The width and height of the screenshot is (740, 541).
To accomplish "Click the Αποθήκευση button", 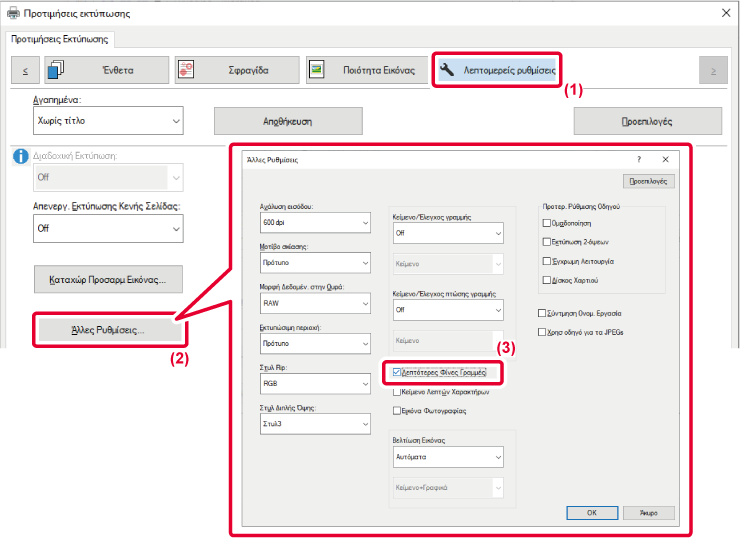I will click(x=288, y=121).
